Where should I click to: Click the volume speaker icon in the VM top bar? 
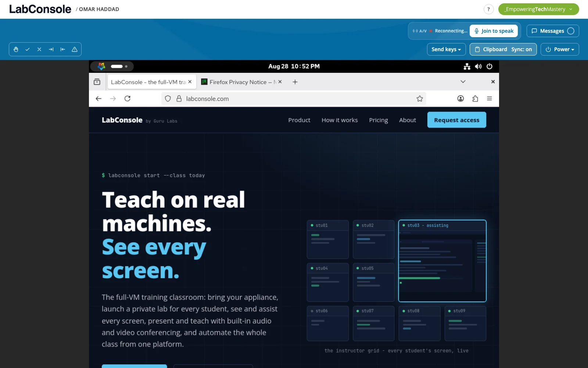click(x=478, y=67)
